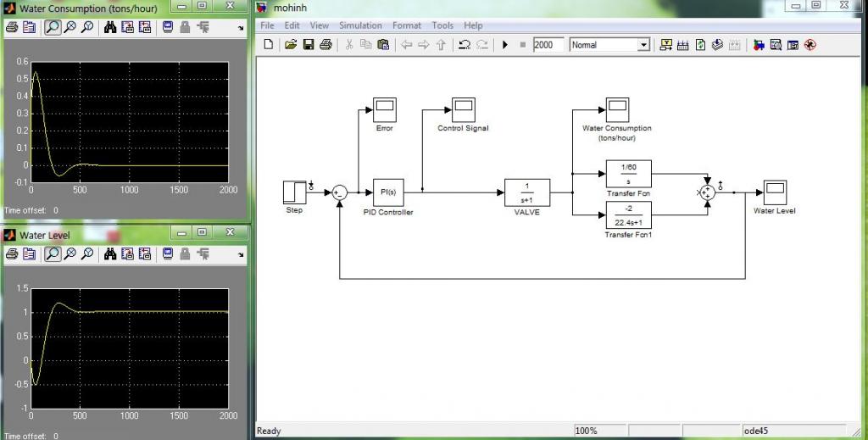Select the sum block before Water Level
This screenshot has width=868, height=440.
[x=708, y=192]
